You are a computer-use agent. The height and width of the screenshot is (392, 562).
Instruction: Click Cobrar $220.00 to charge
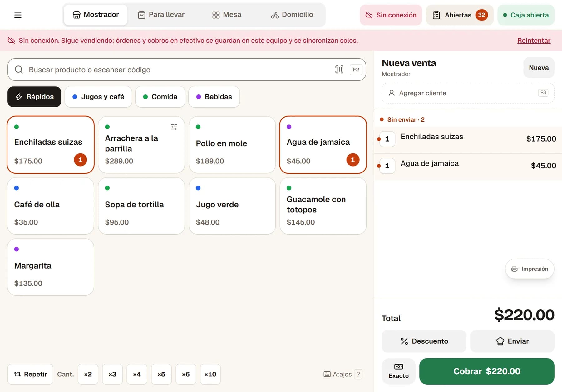coord(487,371)
